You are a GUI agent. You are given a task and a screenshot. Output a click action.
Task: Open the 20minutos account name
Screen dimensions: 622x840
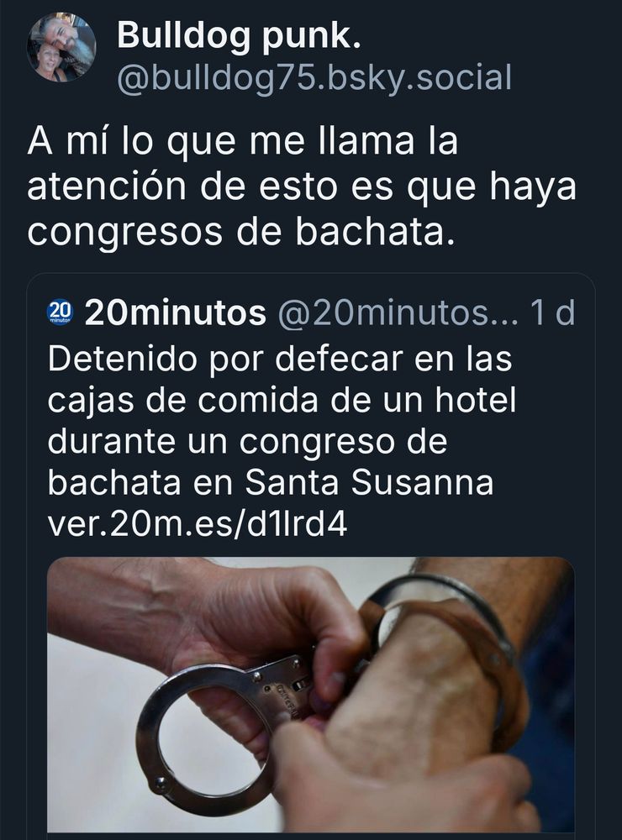176,312
